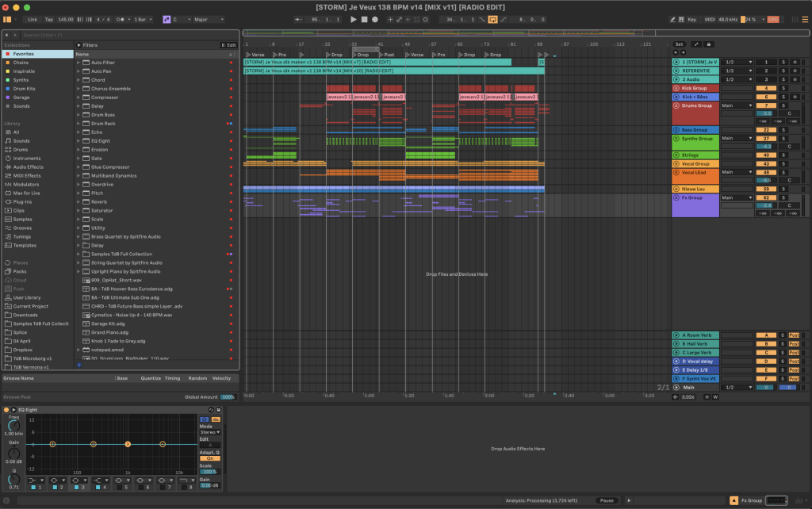The image size is (812, 509).
Task: Select Drum Kits collection
Action: click(x=24, y=89)
